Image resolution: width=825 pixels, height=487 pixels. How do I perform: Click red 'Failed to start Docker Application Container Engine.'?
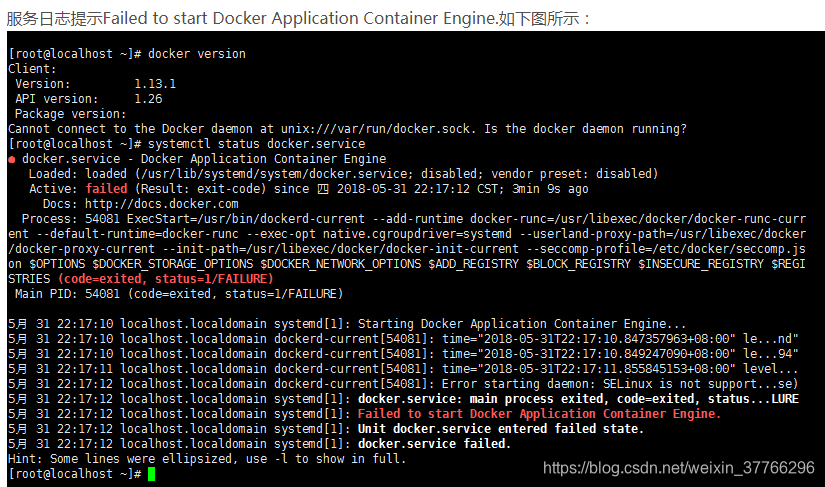539,414
